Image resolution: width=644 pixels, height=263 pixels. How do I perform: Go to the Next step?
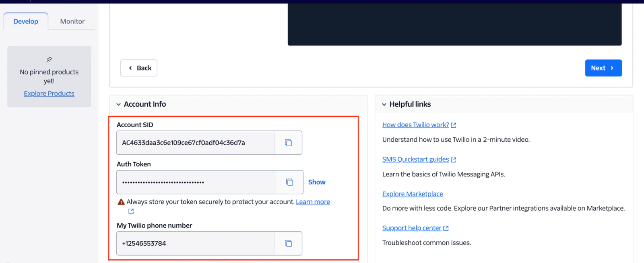[603, 68]
